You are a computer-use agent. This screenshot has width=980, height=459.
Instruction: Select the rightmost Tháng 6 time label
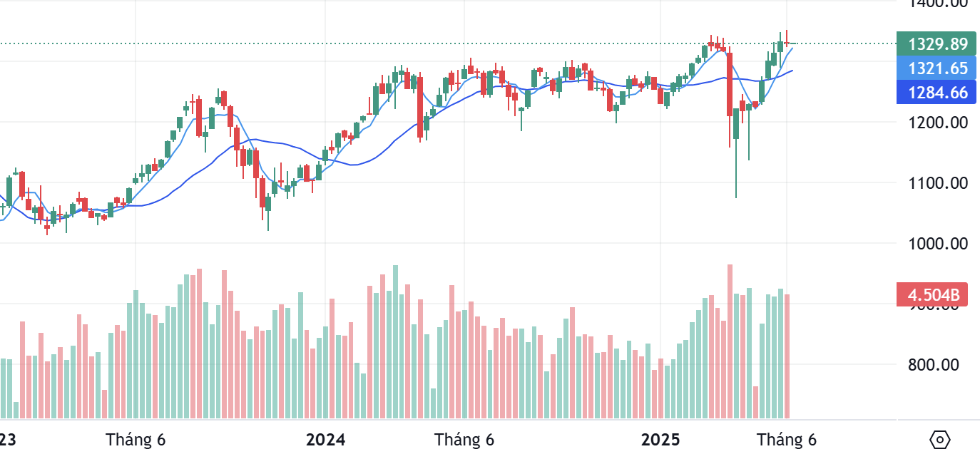pyautogui.click(x=787, y=440)
